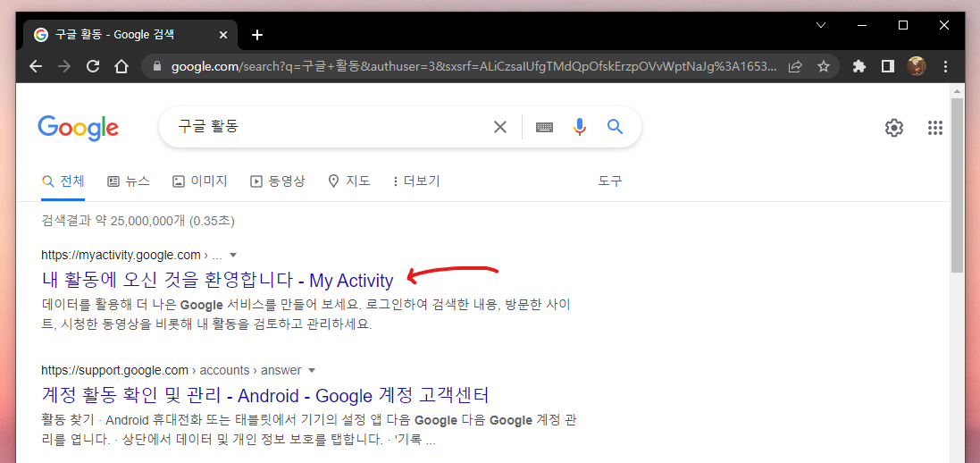Expand the myactivity.google.com result options arrow
Viewport: 980px width, 463px height.
click(x=233, y=256)
